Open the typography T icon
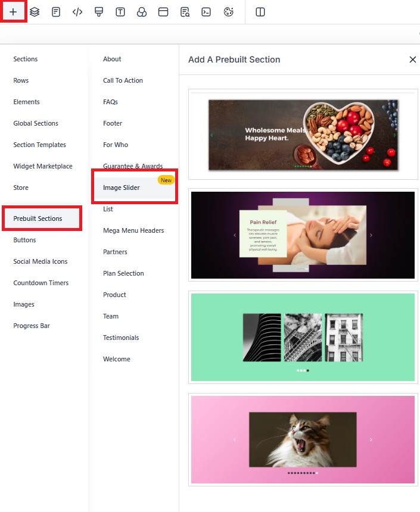The height and width of the screenshot is (512, 420). tap(120, 12)
